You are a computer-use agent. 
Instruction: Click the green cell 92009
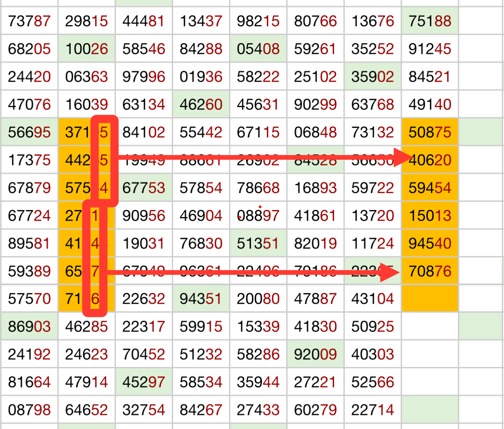click(315, 354)
